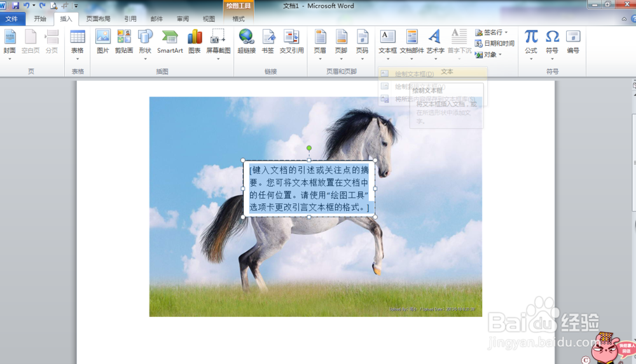Switch to the 邮件 tab
The width and height of the screenshot is (636, 364).
[x=156, y=18]
